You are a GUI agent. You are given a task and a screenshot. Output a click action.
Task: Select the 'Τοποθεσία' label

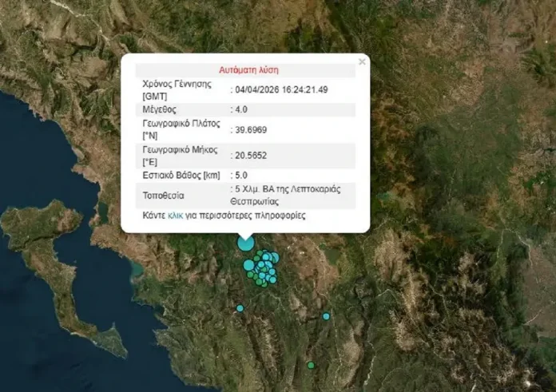[x=163, y=196]
